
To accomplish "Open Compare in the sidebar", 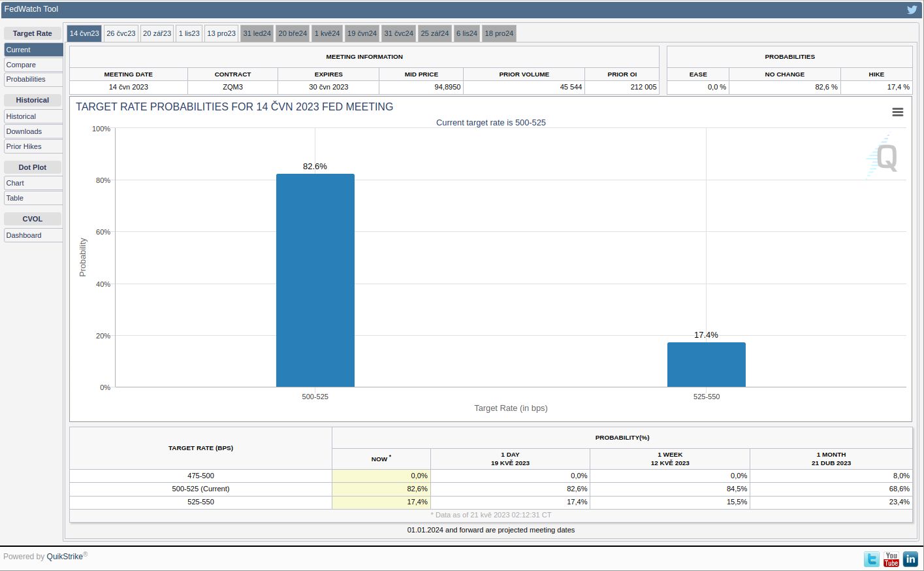I will point(33,65).
